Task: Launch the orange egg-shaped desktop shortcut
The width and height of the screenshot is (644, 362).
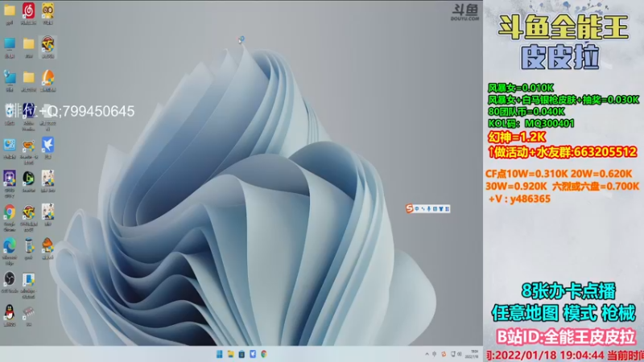Action: coord(47,80)
